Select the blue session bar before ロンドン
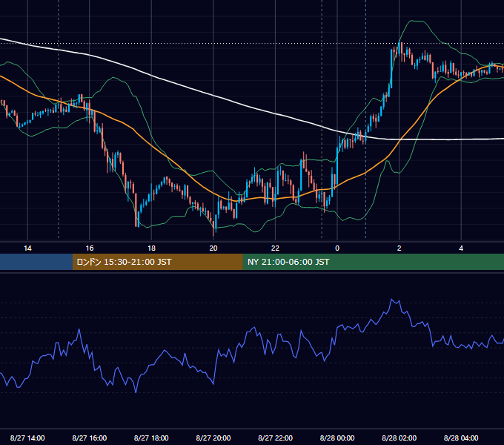This screenshot has width=504, height=445. tap(36, 262)
